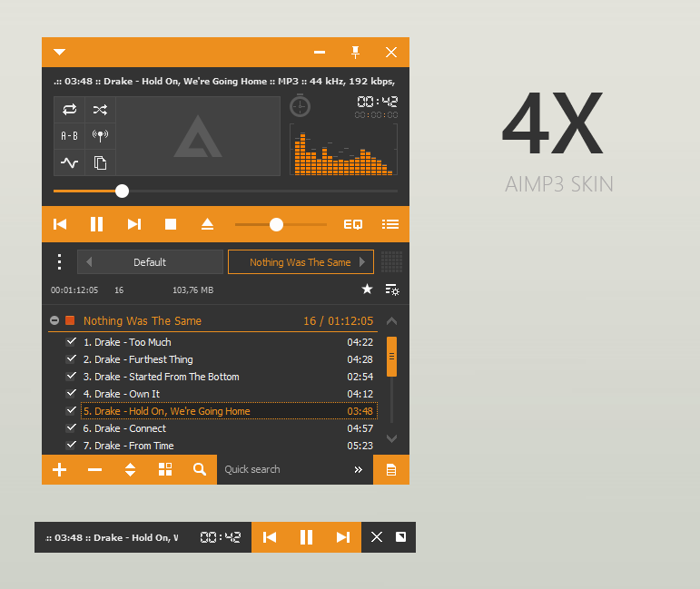Click the track position seek slider
The height and width of the screenshot is (589, 700).
coord(225,191)
